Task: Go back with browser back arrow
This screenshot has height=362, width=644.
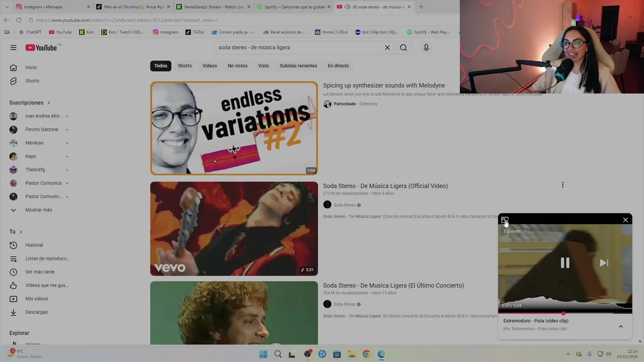Action: point(7,20)
